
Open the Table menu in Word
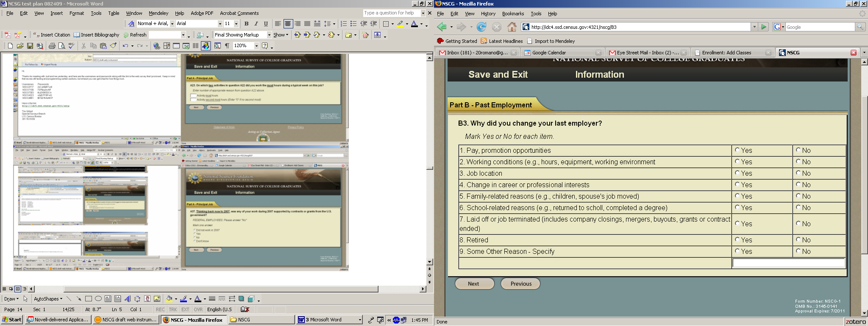click(x=114, y=13)
